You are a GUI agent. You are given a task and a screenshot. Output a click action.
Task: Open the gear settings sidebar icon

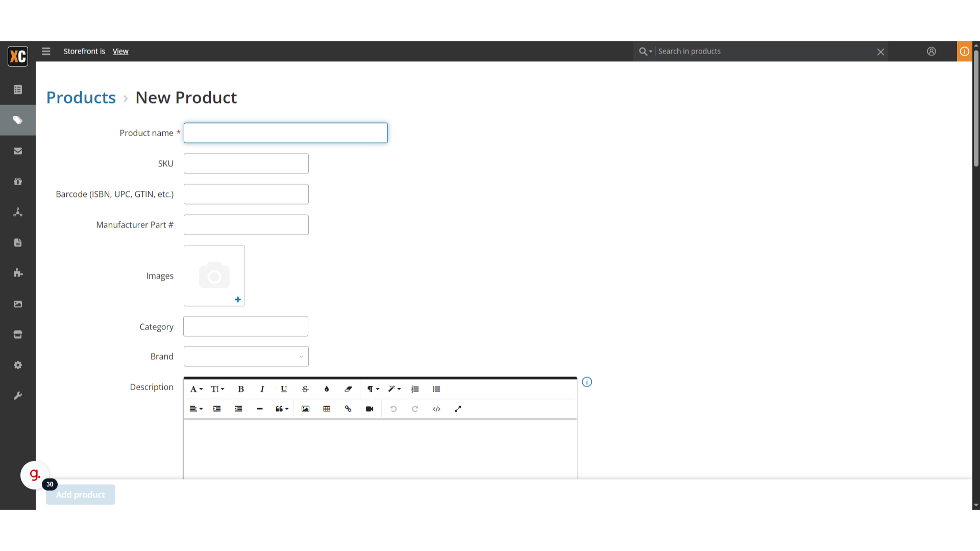click(x=18, y=365)
